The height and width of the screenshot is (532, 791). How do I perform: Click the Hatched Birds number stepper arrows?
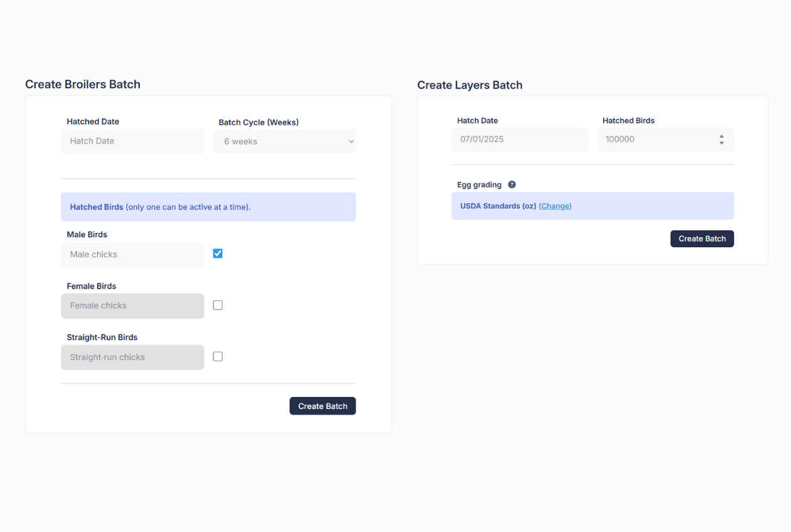click(721, 139)
